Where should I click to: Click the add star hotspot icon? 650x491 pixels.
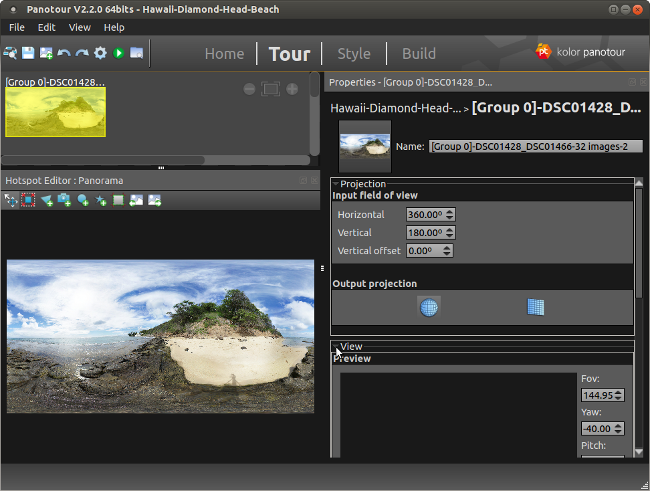pos(101,200)
